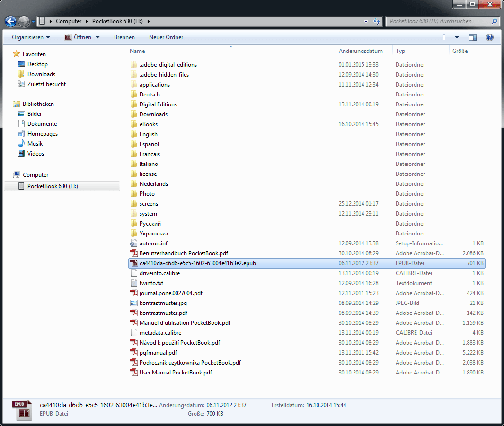Expand the arrow after PocketBook 630 breadcrumb
The width and height of the screenshot is (504, 426).
149,21
